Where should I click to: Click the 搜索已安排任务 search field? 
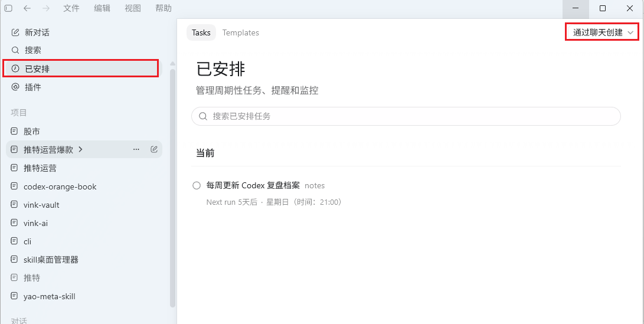[406, 116]
